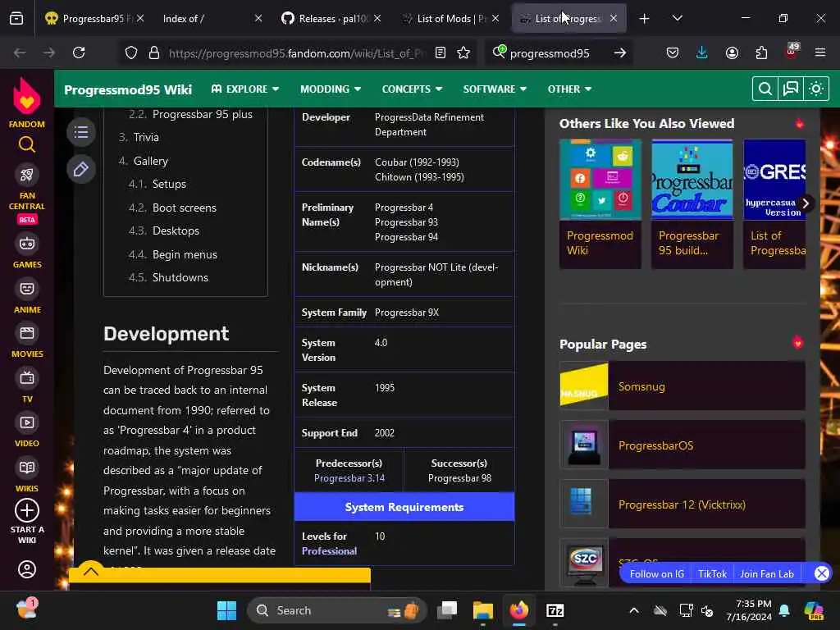Image resolution: width=840 pixels, height=630 pixels.
Task: Click the Join Fan Lab button
Action: click(767, 573)
